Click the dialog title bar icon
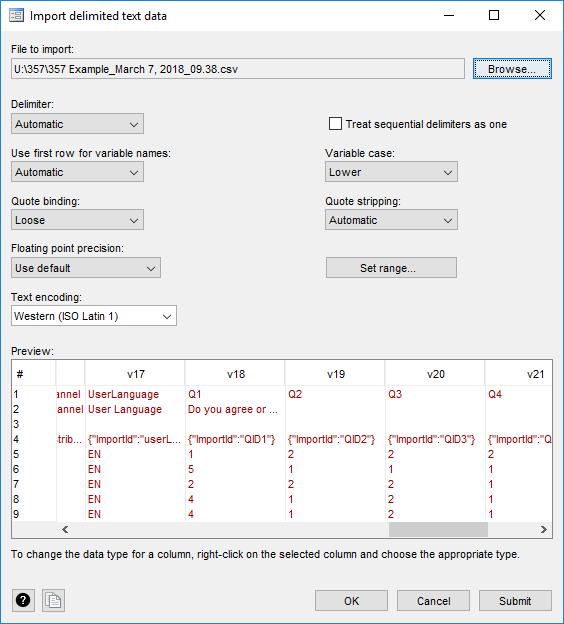The height and width of the screenshot is (624, 564). pos(16,16)
